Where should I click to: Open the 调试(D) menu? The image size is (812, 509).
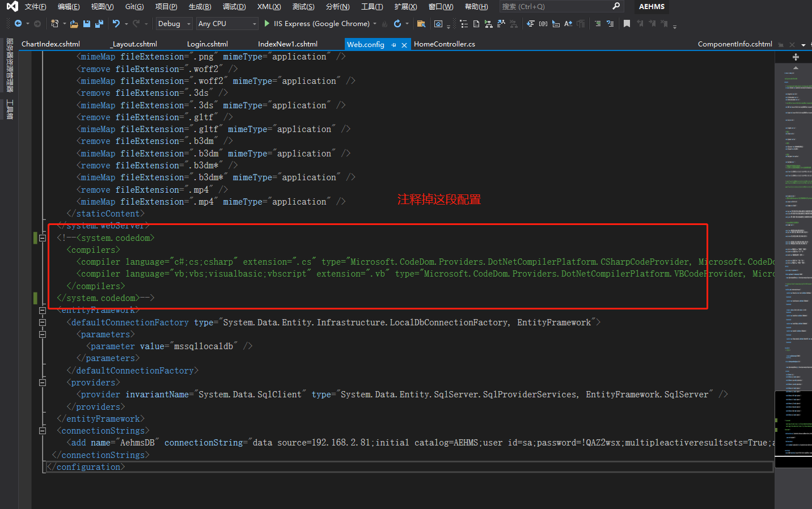pos(234,7)
